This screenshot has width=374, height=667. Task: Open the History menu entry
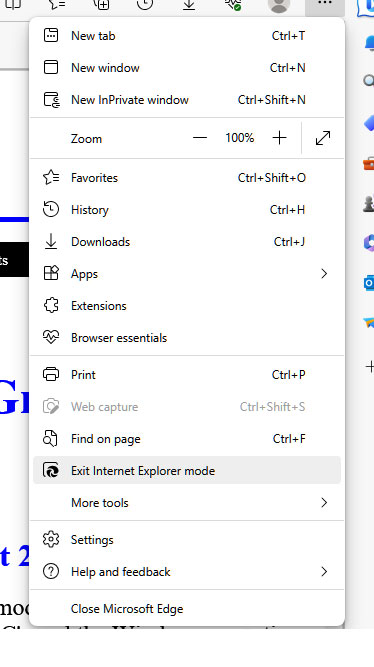[x=187, y=210]
